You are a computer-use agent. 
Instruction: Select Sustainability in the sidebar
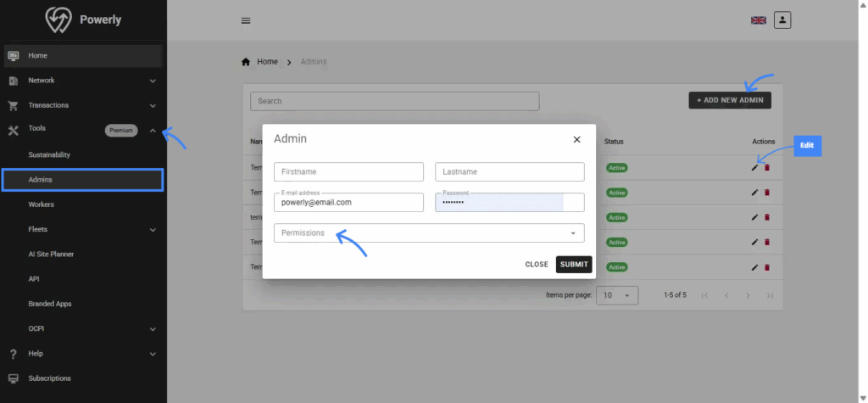(49, 155)
